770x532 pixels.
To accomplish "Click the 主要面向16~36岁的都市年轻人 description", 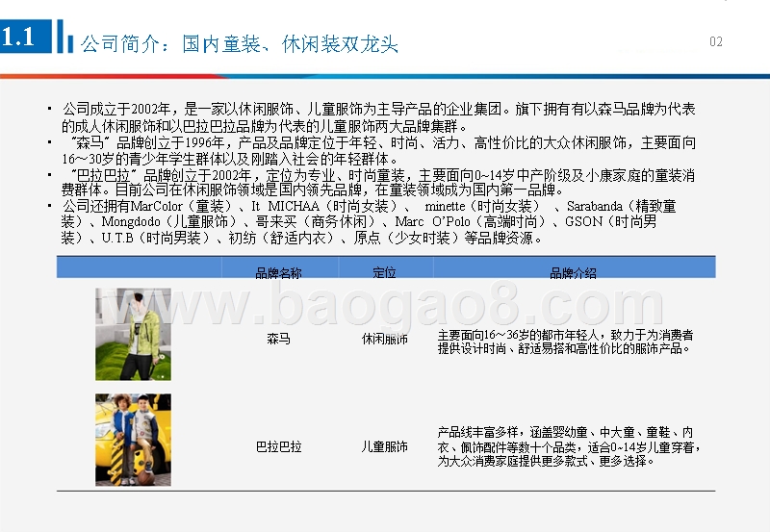I will (565, 342).
